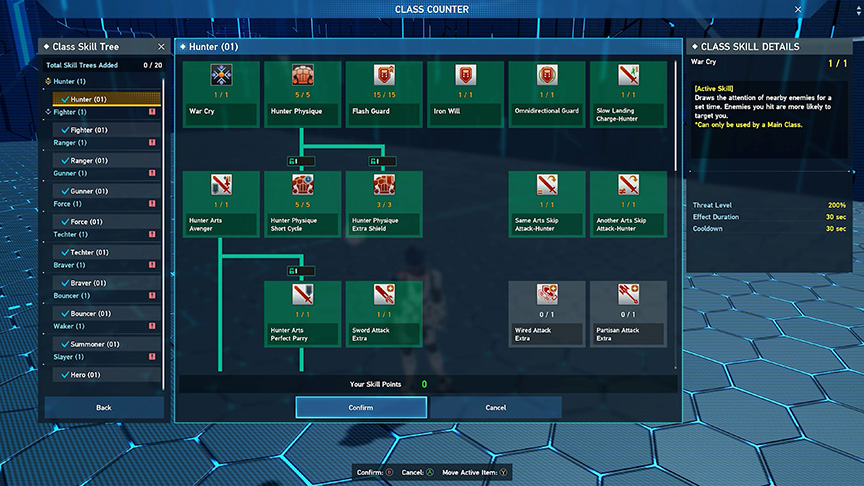864x486 pixels.
Task: Open the Hero (01) skill tree entry
Action: click(88, 375)
